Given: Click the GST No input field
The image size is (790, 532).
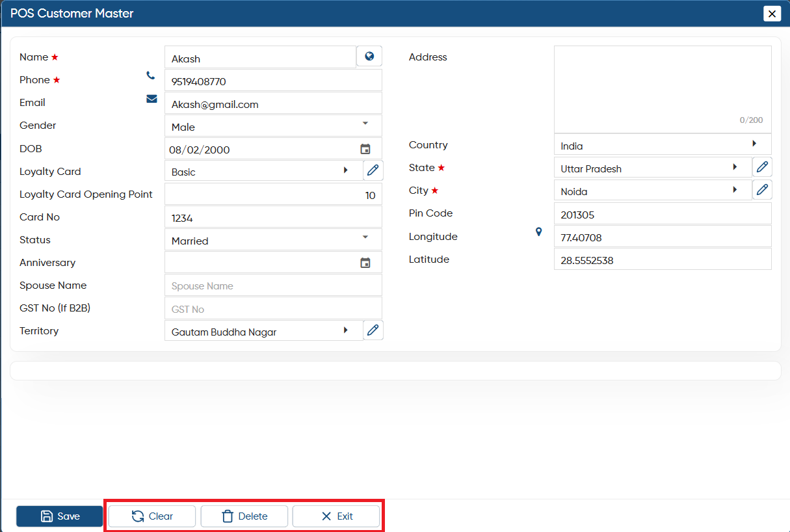Looking at the screenshot, I should [x=273, y=308].
